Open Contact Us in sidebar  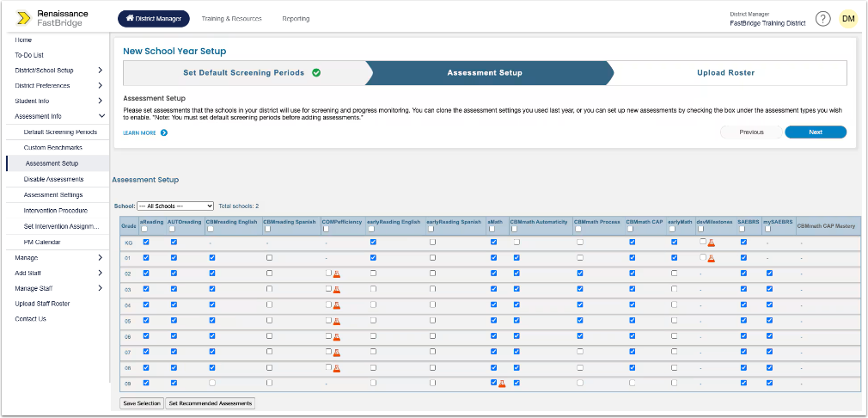point(30,319)
